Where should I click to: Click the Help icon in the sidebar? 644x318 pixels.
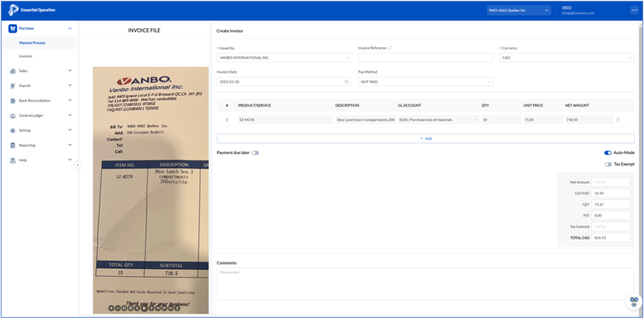click(x=13, y=160)
